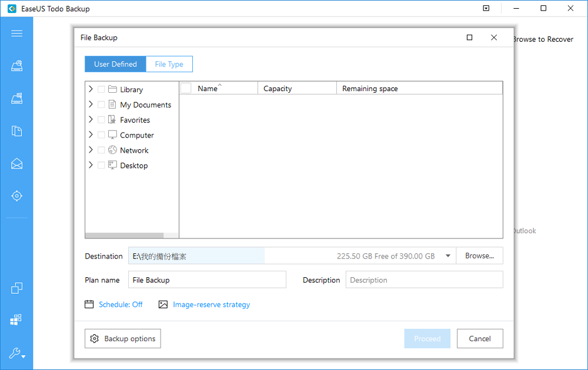Select the File Backup sidebar icon
The width and height of the screenshot is (588, 370).
[16, 131]
